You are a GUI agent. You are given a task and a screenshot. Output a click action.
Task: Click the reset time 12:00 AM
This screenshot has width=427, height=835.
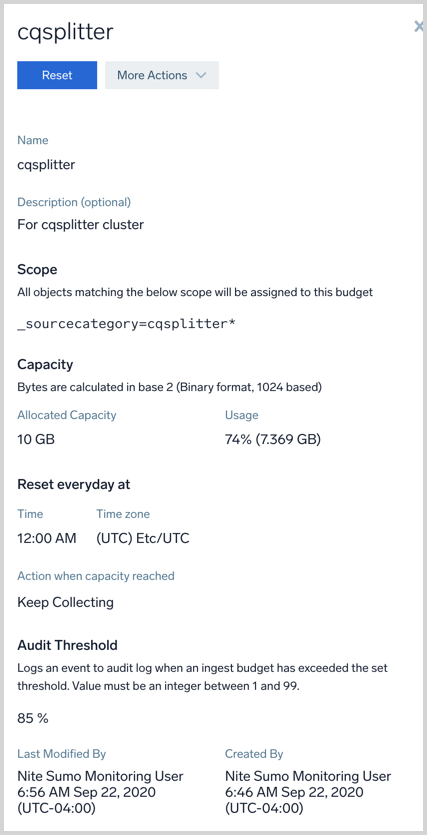pyautogui.click(x=47, y=538)
